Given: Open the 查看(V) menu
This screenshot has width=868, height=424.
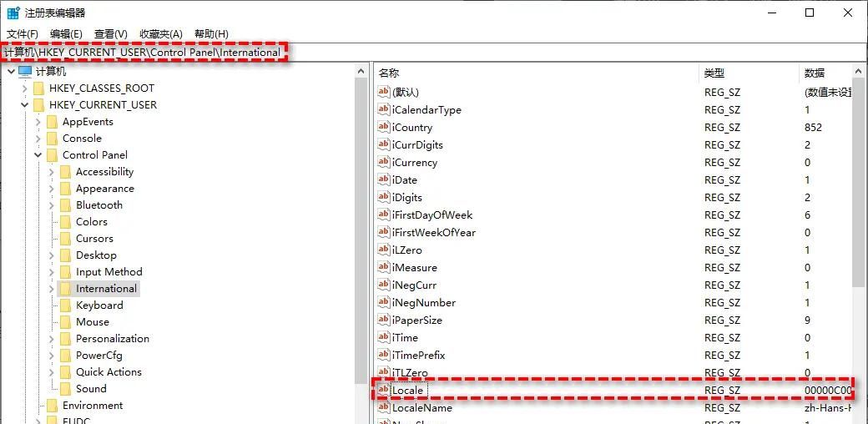Looking at the screenshot, I should [x=111, y=33].
